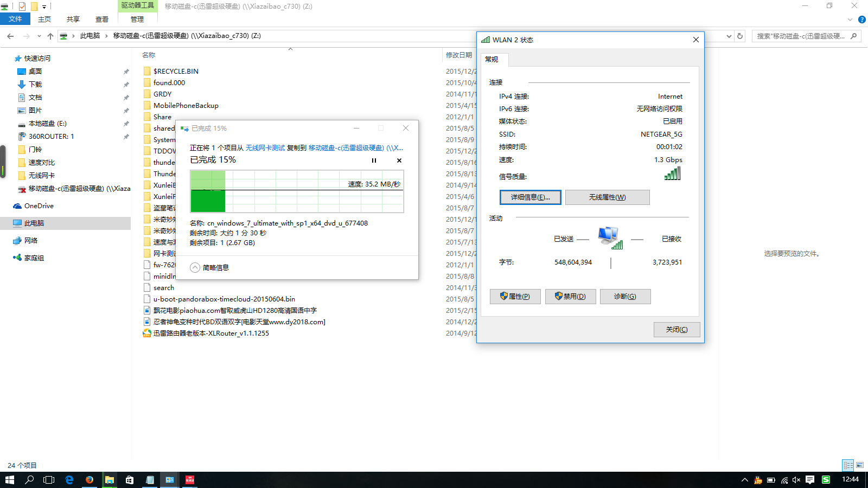Image resolution: width=868 pixels, height=488 pixels.
Task: Sort by 修改日期 column header
Action: (459, 55)
